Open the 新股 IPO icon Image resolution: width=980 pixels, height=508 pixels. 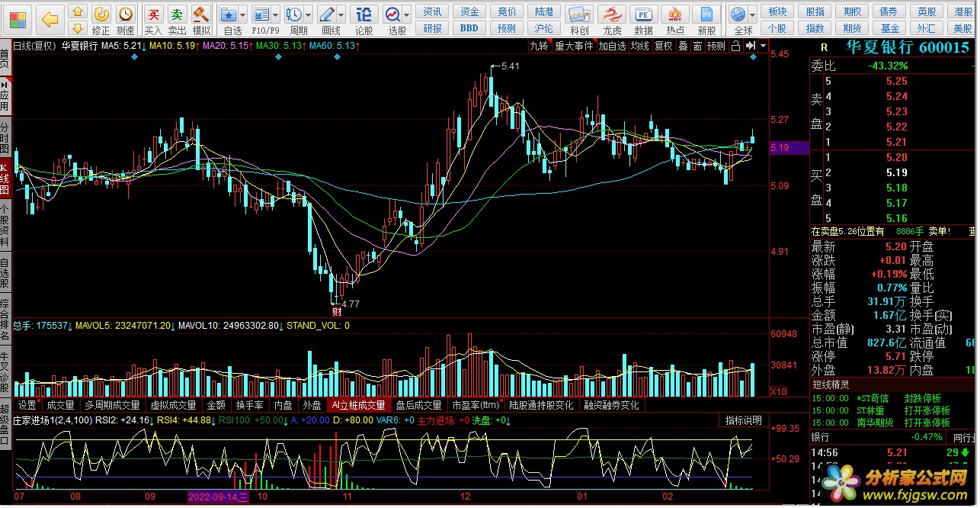pos(707,14)
